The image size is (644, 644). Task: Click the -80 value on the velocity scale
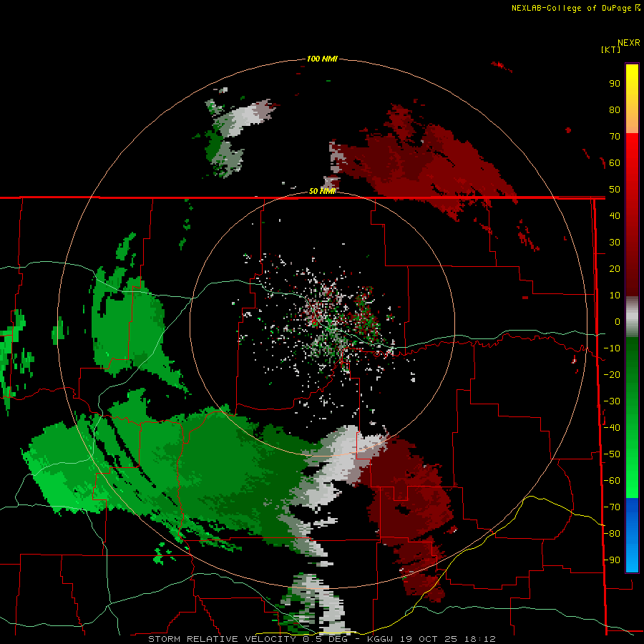(x=612, y=534)
